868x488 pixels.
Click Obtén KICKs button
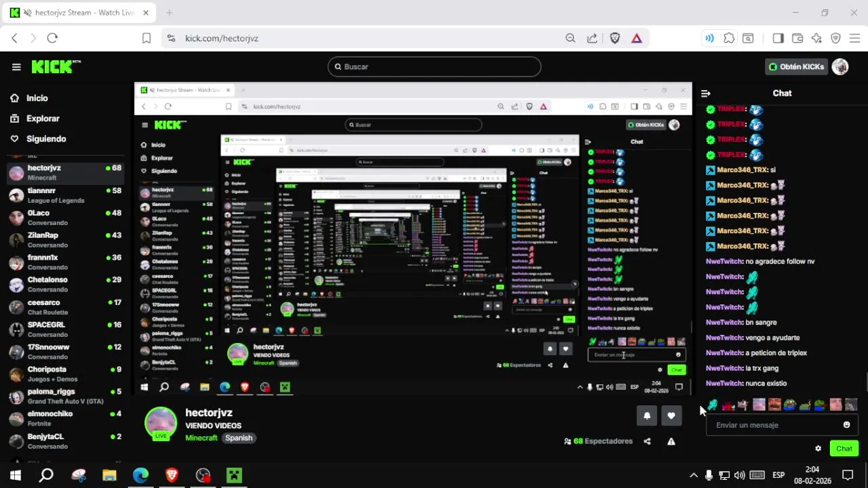tap(796, 66)
